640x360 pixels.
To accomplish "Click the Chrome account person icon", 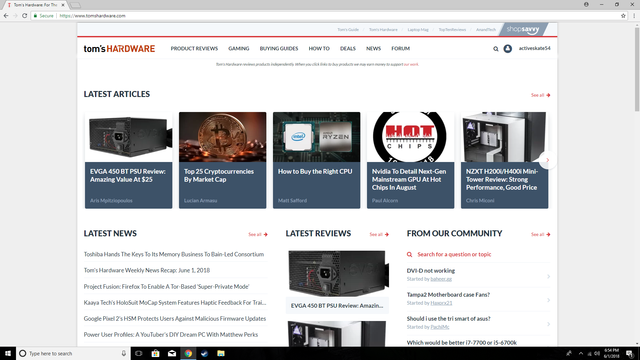I will (586, 4).
